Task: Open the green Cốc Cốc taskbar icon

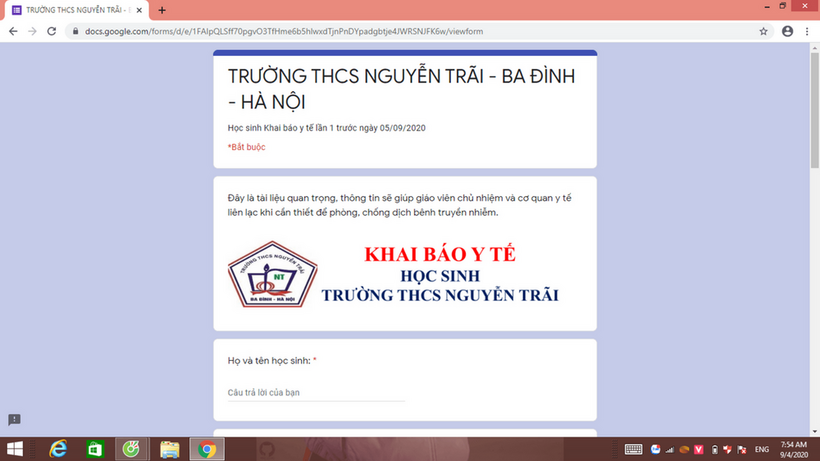Action: click(x=131, y=449)
